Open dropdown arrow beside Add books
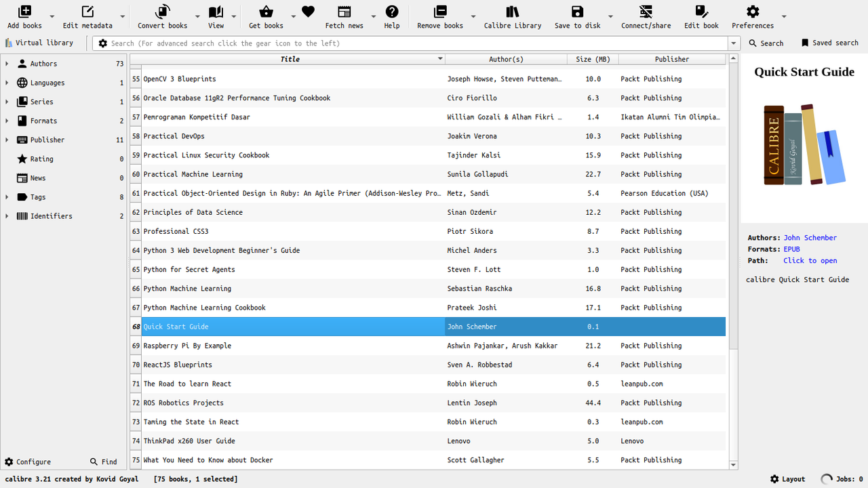 point(52,17)
